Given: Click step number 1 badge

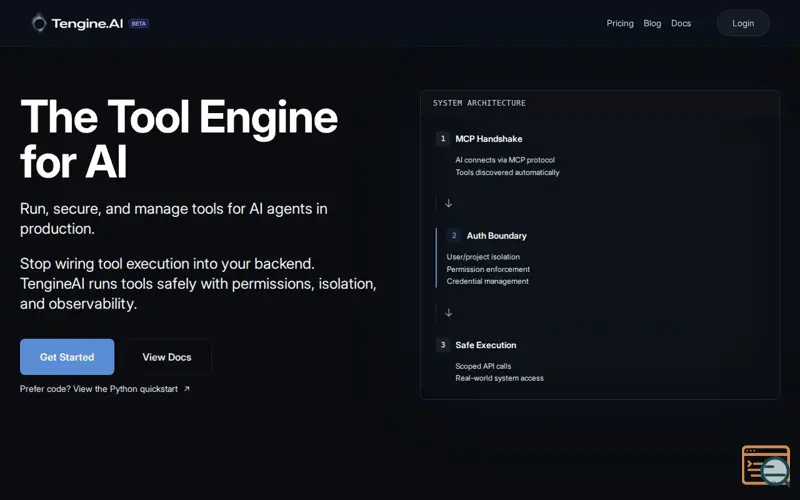Looking at the screenshot, I should click(x=443, y=138).
